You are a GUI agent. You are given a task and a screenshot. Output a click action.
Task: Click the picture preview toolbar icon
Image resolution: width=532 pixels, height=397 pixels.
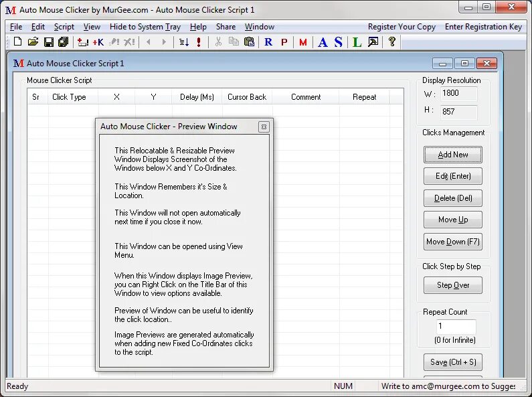coord(373,42)
